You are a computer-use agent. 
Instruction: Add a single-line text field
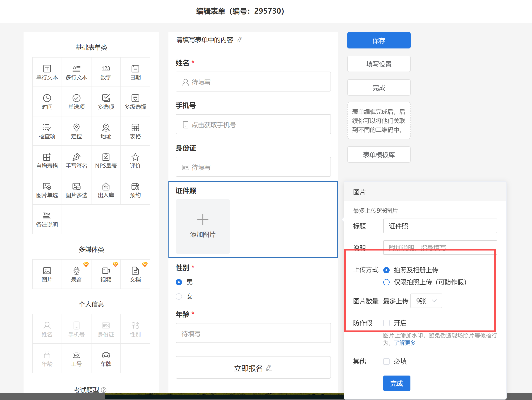(47, 72)
